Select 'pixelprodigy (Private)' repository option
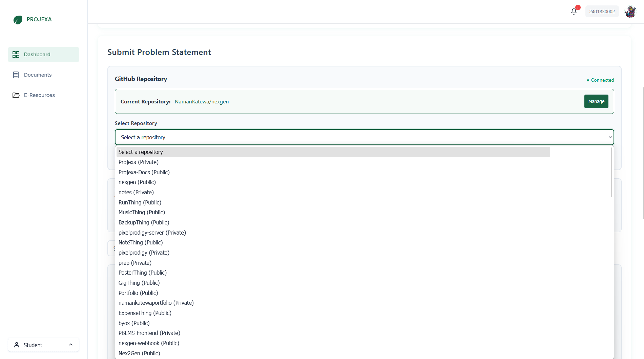The width and height of the screenshot is (644, 359). coord(144,253)
